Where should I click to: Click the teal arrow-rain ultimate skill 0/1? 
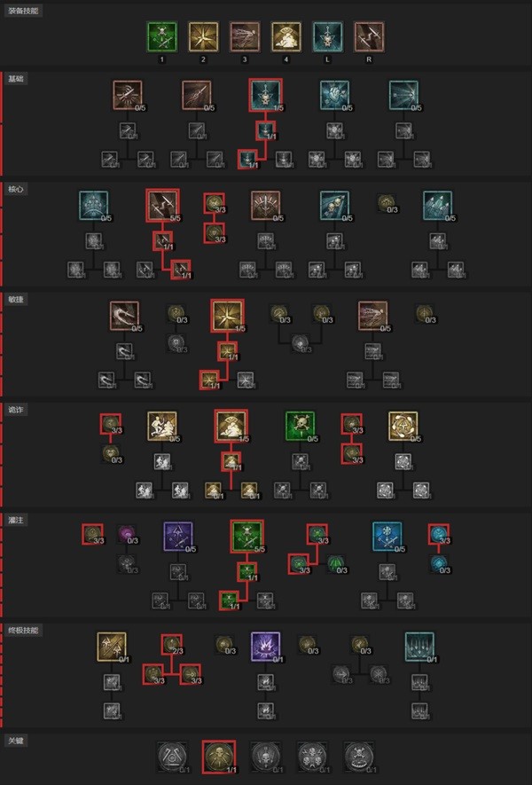420,647
